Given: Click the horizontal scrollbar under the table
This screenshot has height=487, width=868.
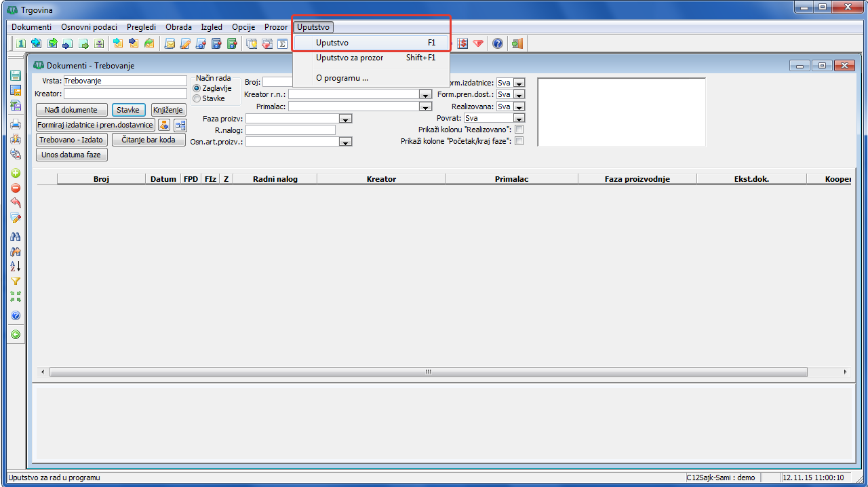Looking at the screenshot, I should tap(428, 372).
